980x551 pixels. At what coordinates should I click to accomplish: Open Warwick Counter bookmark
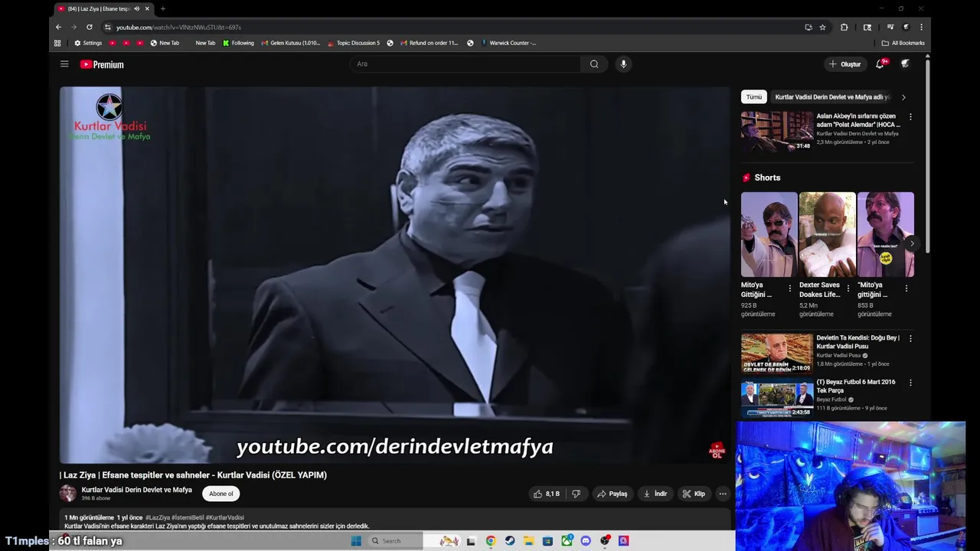point(508,43)
